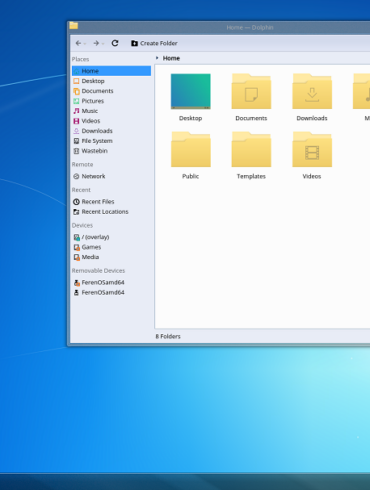Select the Media device

pyautogui.click(x=111, y=257)
